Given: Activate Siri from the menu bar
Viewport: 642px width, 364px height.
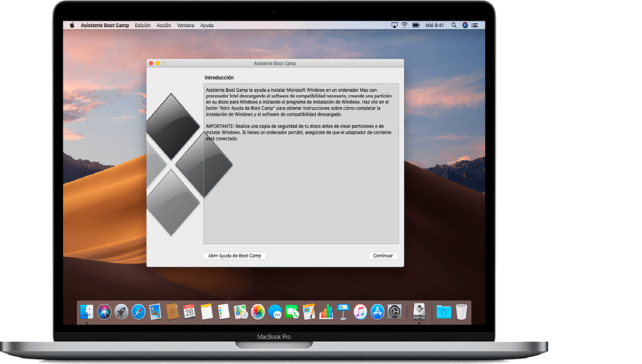Looking at the screenshot, I should click(465, 25).
